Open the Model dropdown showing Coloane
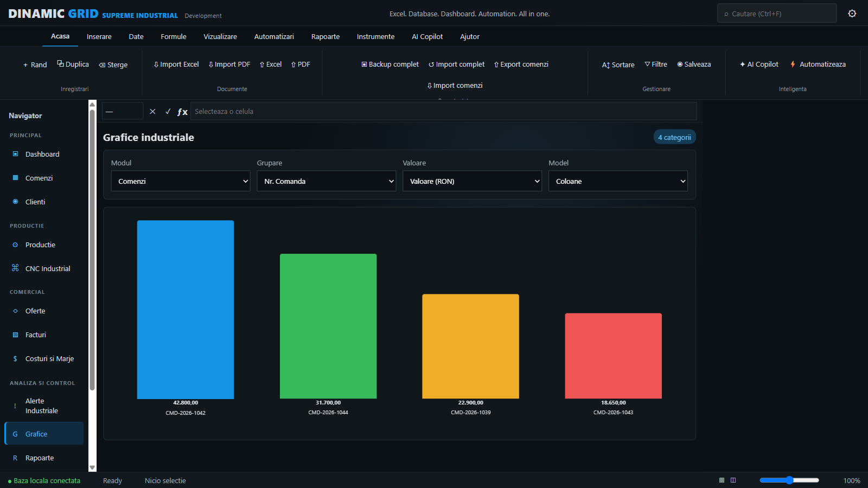 click(x=618, y=181)
